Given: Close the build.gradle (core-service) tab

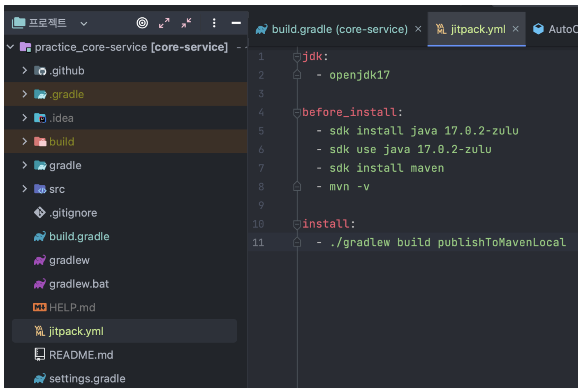Looking at the screenshot, I should [418, 29].
